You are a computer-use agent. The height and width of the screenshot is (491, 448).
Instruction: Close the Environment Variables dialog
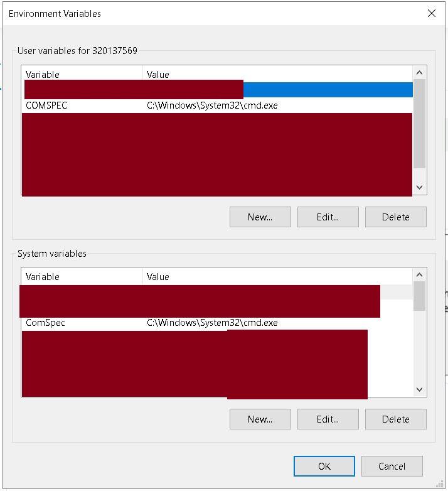click(432, 13)
